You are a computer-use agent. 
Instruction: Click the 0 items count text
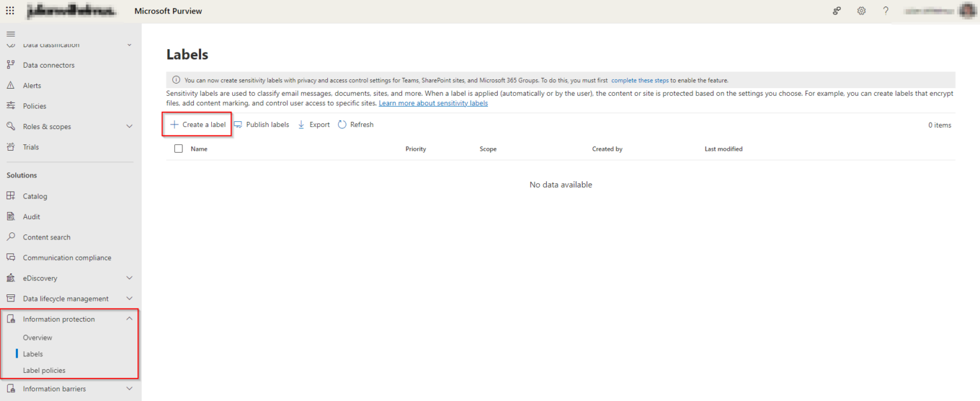939,125
